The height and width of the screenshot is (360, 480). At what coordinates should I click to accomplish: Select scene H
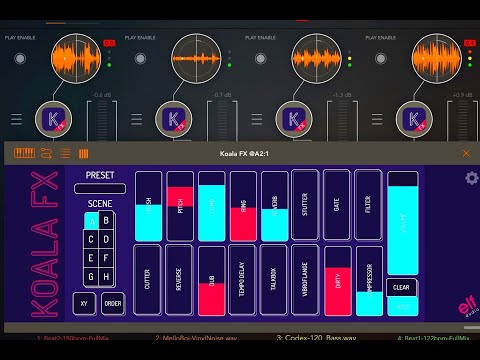106,276
